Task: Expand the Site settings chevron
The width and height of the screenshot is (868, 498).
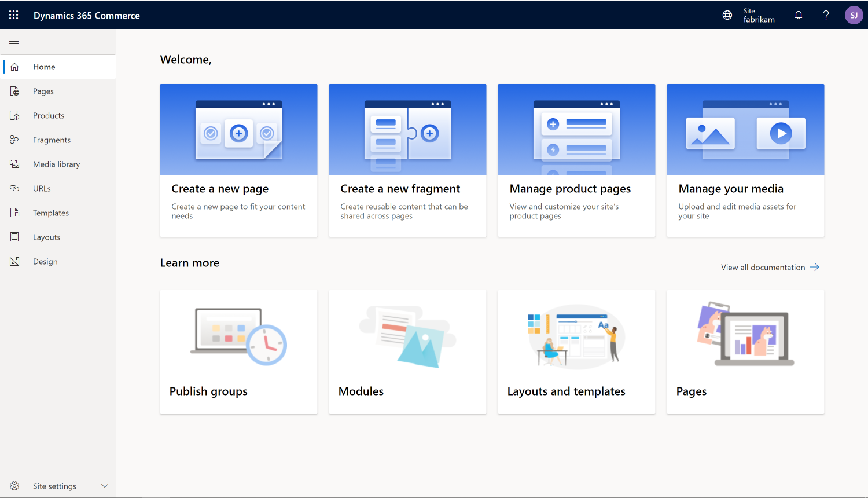Action: point(105,486)
